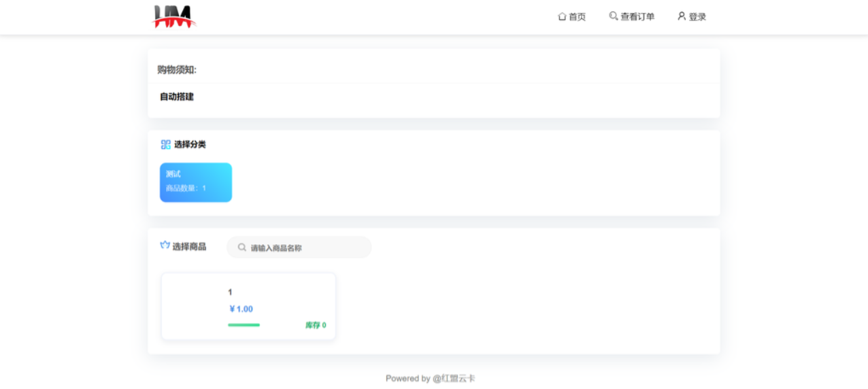Viewport: 868px width, 389px height.
Task: Open the Powered by @红盟云卡 footer link
Action: click(431, 378)
